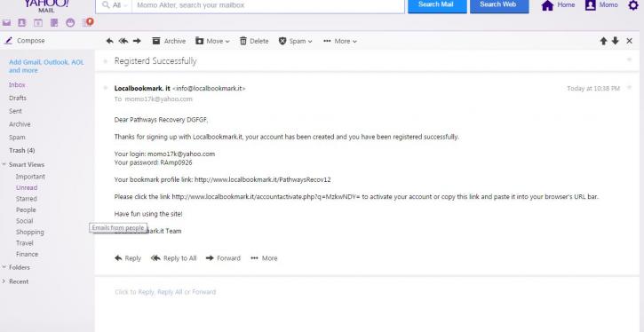Click the mailbox search field

coord(267,5)
